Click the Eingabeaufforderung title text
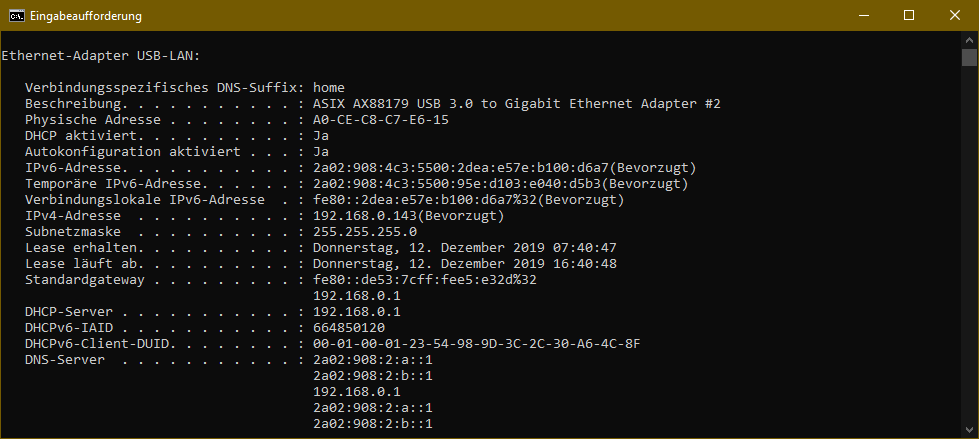The image size is (979, 439). (x=84, y=16)
